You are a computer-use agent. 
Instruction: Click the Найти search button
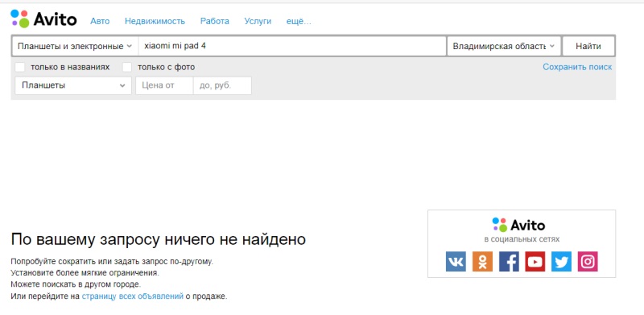pyautogui.click(x=588, y=46)
